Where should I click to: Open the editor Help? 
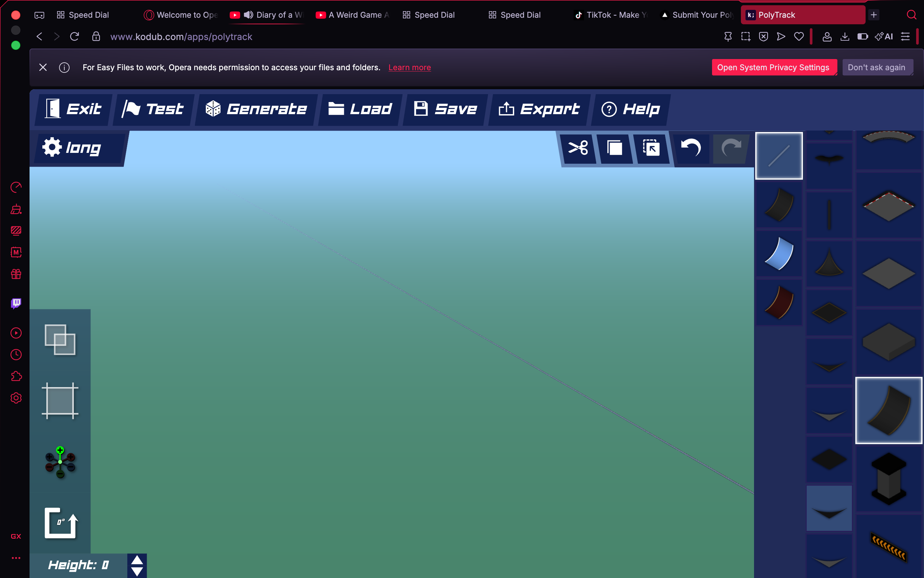point(630,109)
